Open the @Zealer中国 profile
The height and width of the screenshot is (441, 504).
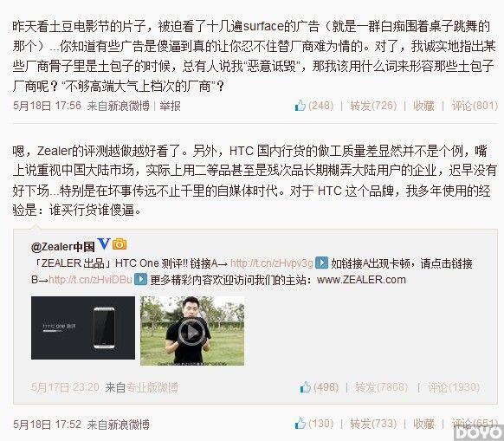(63, 247)
